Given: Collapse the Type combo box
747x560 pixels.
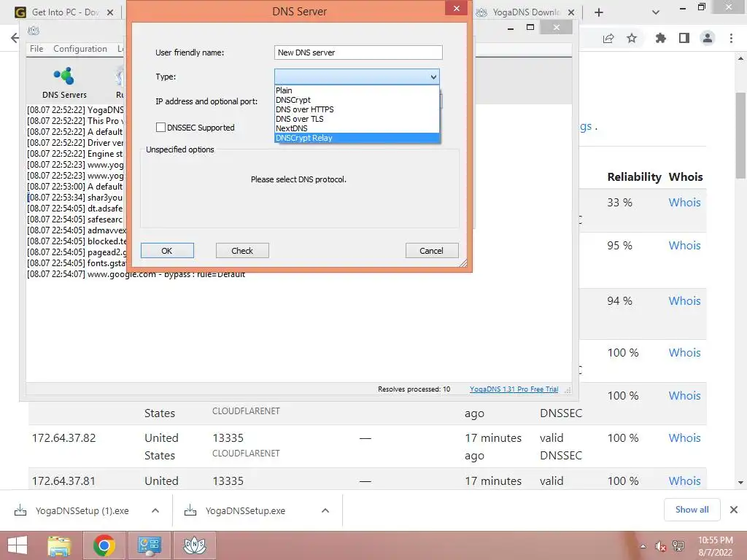Looking at the screenshot, I should coord(433,77).
